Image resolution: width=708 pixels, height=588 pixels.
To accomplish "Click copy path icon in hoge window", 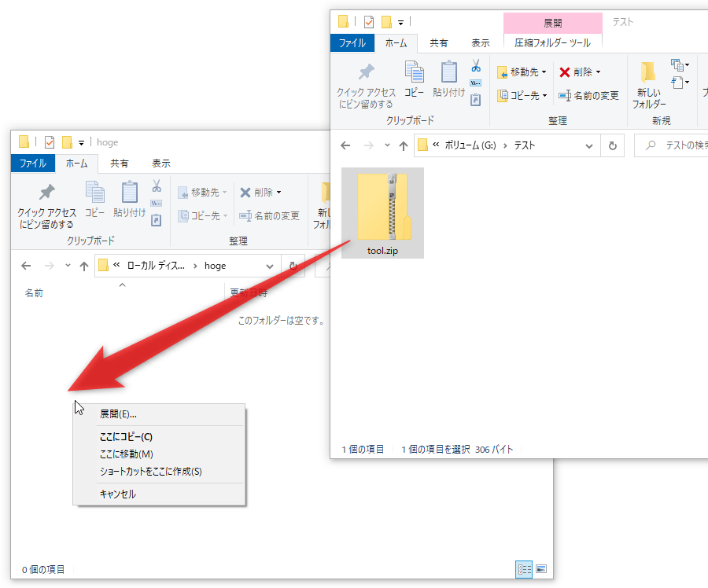I will [157, 203].
